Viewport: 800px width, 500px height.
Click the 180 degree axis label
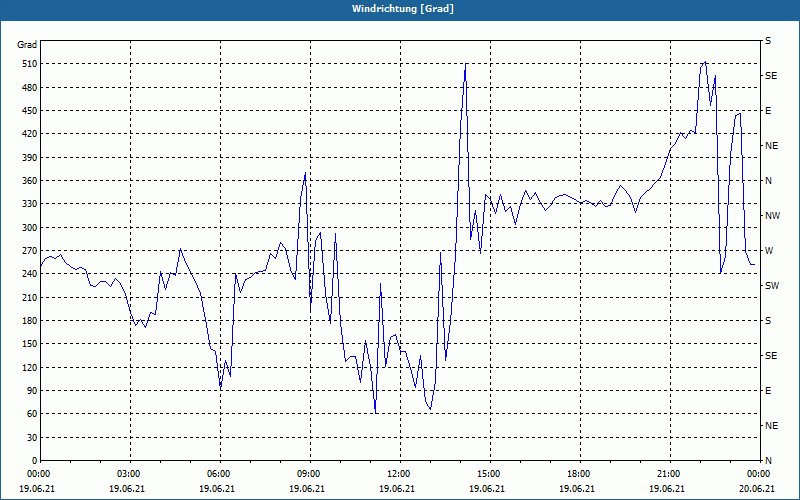(30, 321)
